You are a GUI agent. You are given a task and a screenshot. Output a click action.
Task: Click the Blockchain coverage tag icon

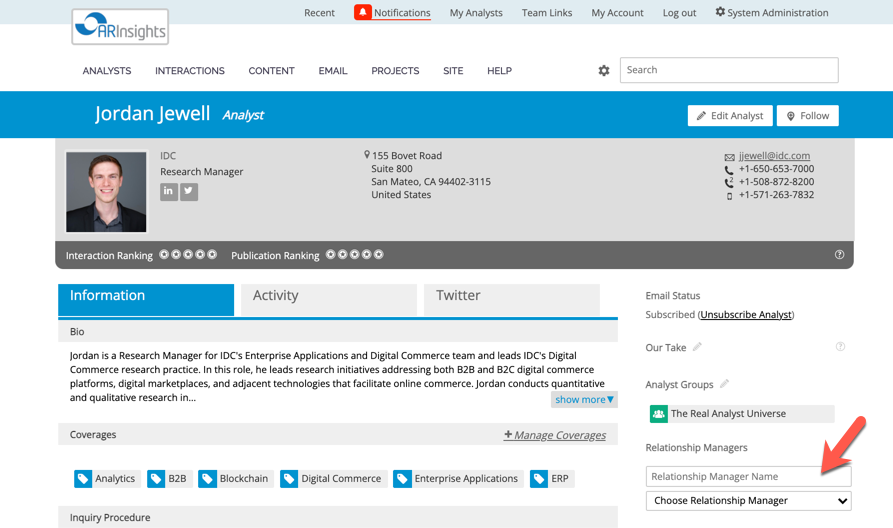pyautogui.click(x=207, y=478)
